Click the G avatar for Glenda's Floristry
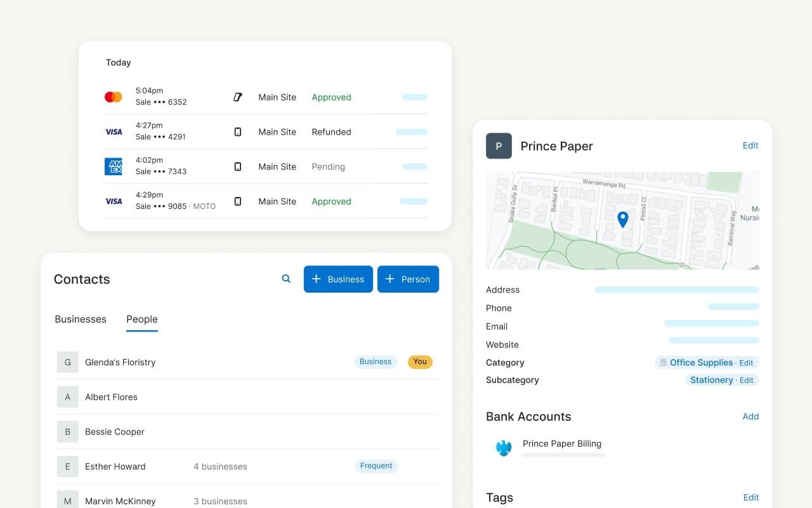Image resolution: width=812 pixels, height=508 pixels. tap(67, 362)
